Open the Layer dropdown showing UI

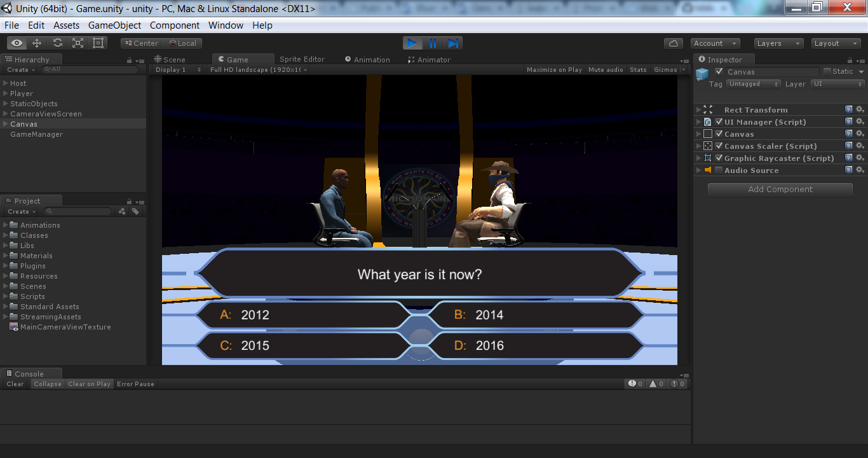[837, 84]
